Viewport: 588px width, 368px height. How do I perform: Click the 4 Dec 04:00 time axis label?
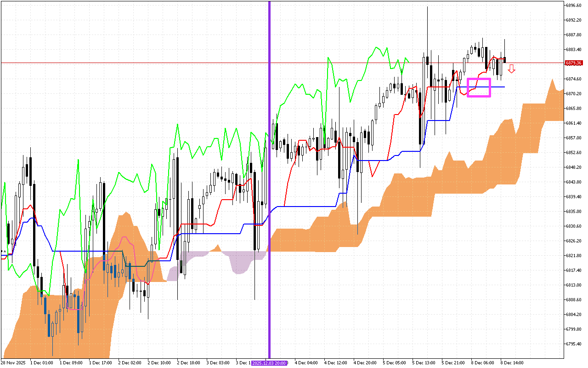(x=307, y=363)
